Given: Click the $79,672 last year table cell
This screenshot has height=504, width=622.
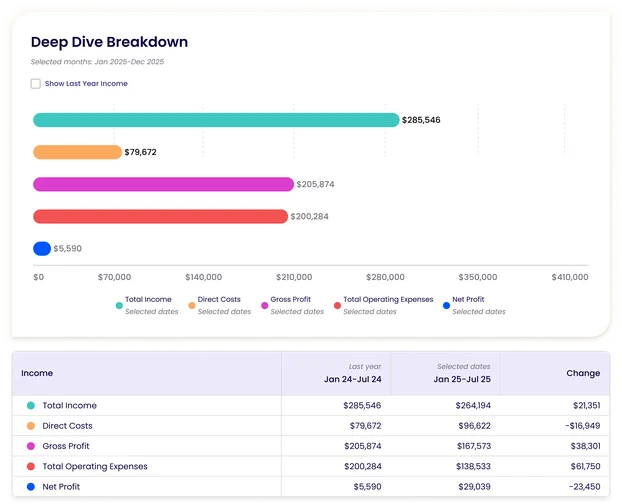Looking at the screenshot, I should (365, 426).
